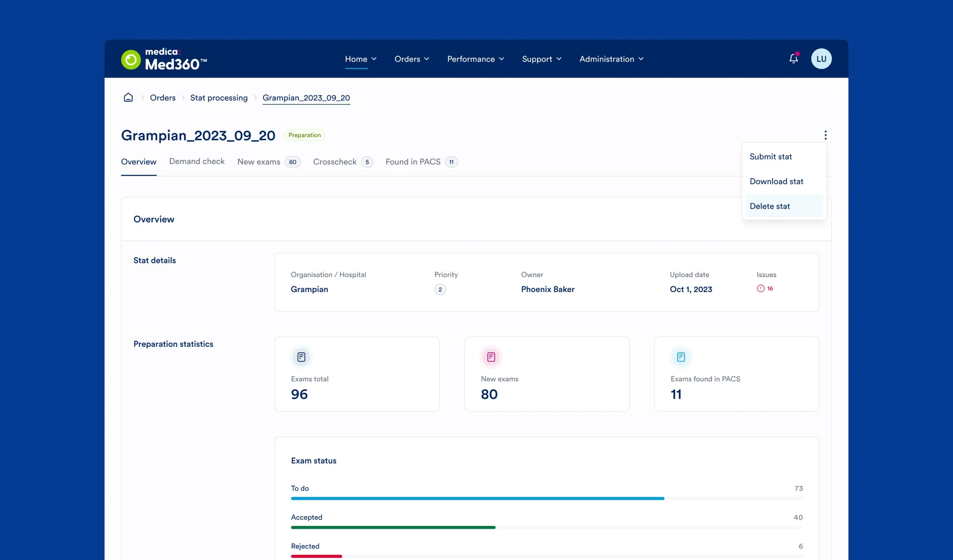Click the Rejected count 6
This screenshot has width=953, height=560.
tap(801, 546)
